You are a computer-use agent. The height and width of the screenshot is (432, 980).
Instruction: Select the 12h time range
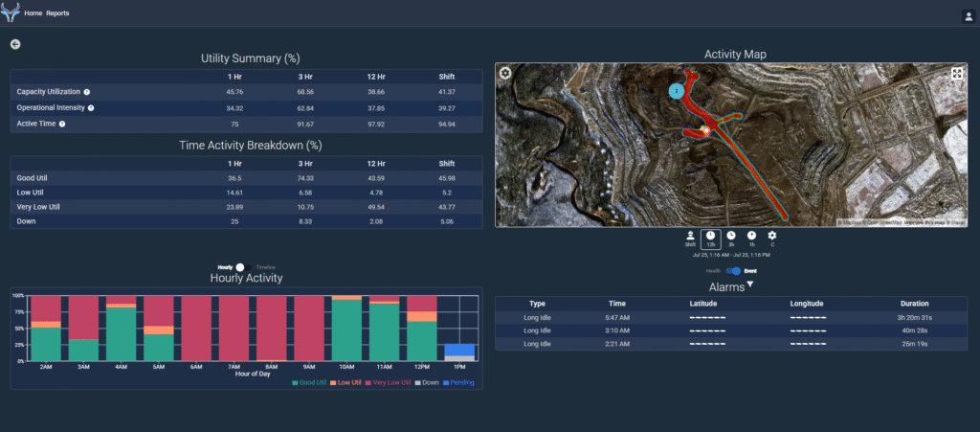click(x=710, y=238)
